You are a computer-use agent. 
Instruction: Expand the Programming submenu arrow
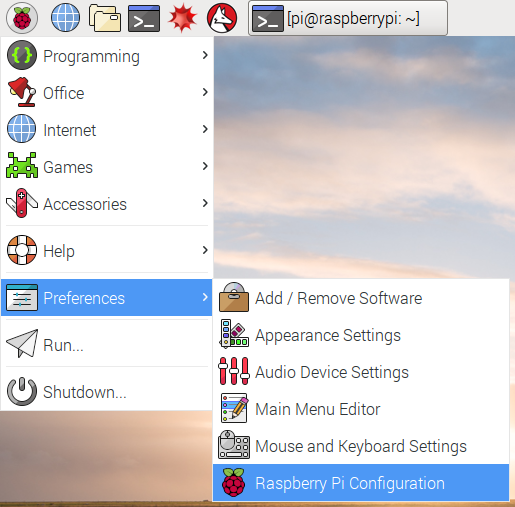(x=205, y=55)
